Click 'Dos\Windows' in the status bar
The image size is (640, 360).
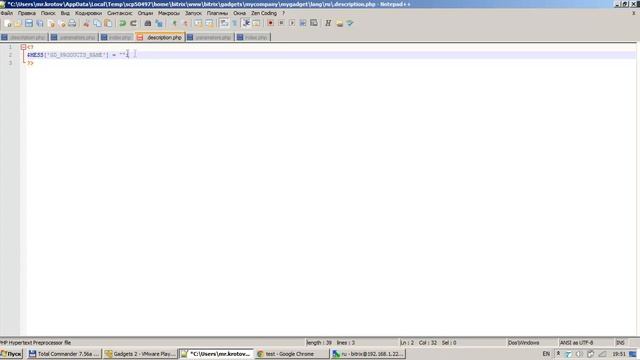[523, 342]
